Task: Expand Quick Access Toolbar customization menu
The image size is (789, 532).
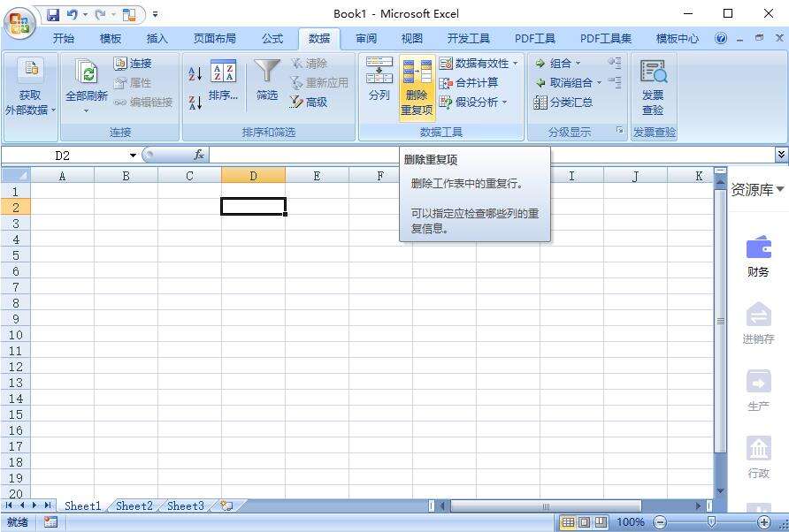Action: tap(156, 15)
